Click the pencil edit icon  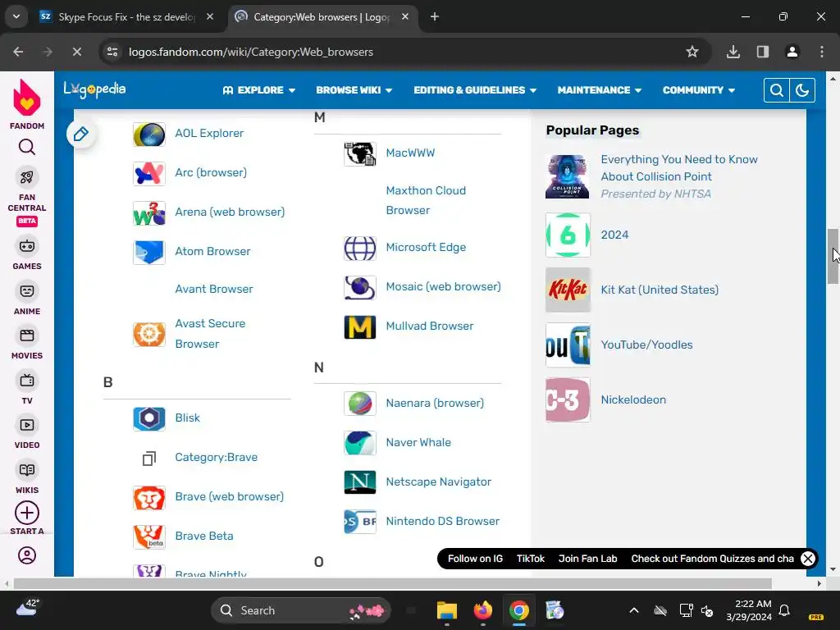pyautogui.click(x=81, y=134)
